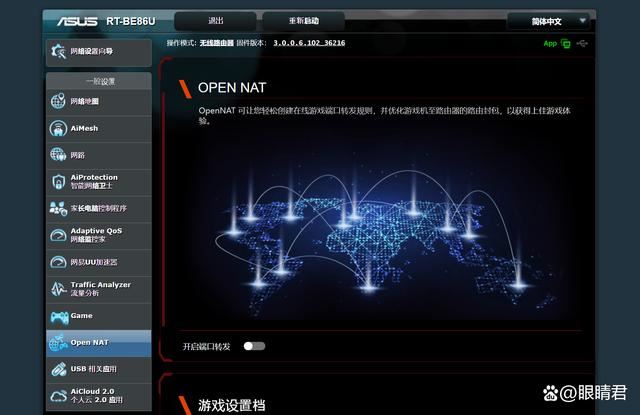Viewport: 640px width, 415px height.
Task: Click the green network clients status icon
Action: [x=565, y=44]
